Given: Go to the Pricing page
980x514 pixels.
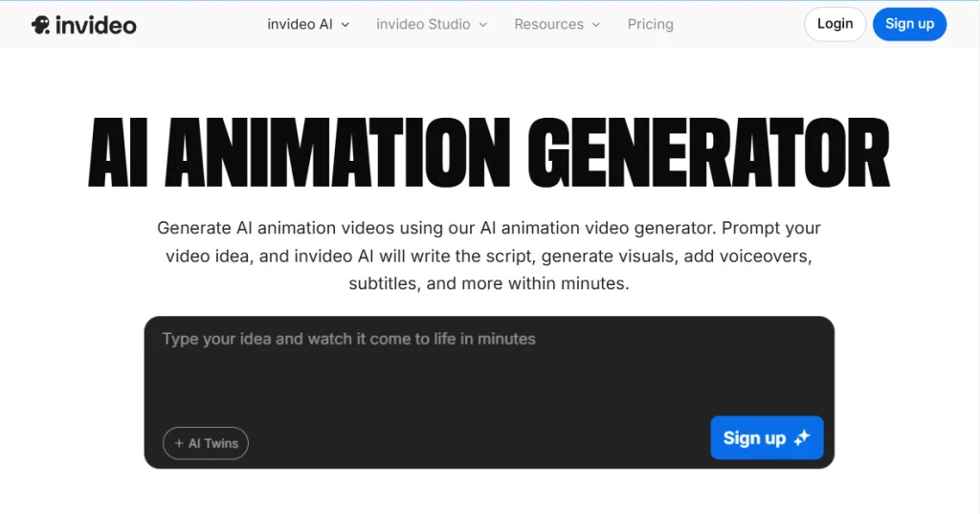Looking at the screenshot, I should click(650, 24).
